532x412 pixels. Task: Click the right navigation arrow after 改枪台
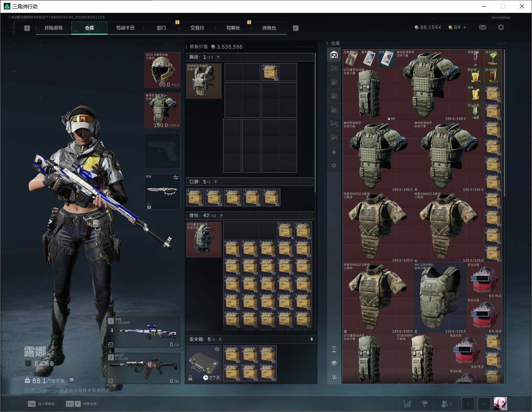pyautogui.click(x=295, y=28)
